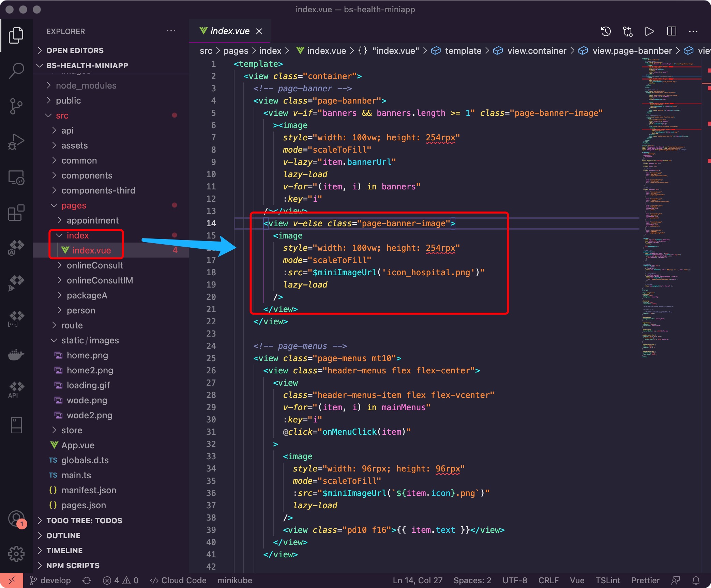Select language mode Vue in status bar
This screenshot has width=711, height=588.
[577, 580]
